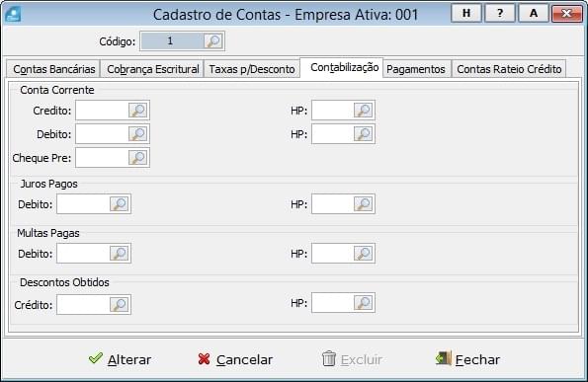The width and height of the screenshot is (588, 382).
Task: Close the form using Fechar
Action: pos(467,359)
